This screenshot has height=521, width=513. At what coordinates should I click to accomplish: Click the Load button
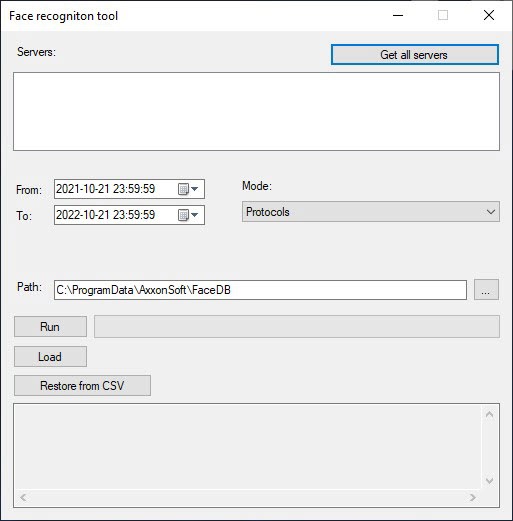coord(50,357)
